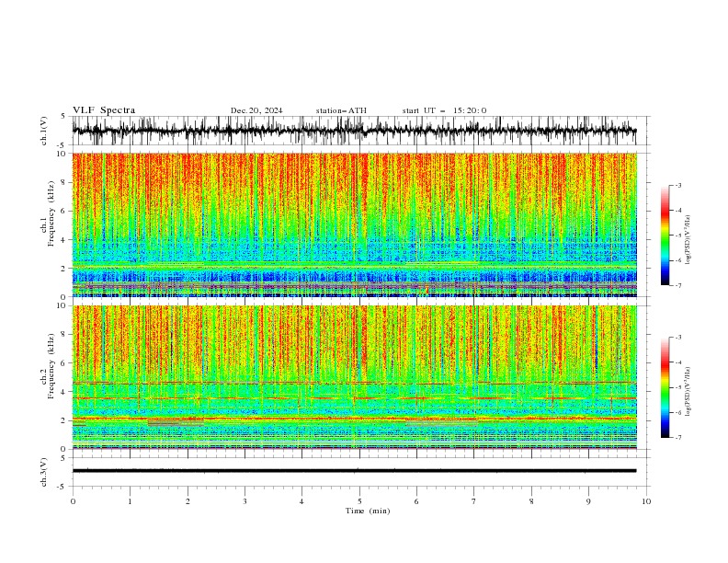Click the "station=ATH" label
Image resolution: width=728 pixels, height=563 pixels.
point(341,110)
